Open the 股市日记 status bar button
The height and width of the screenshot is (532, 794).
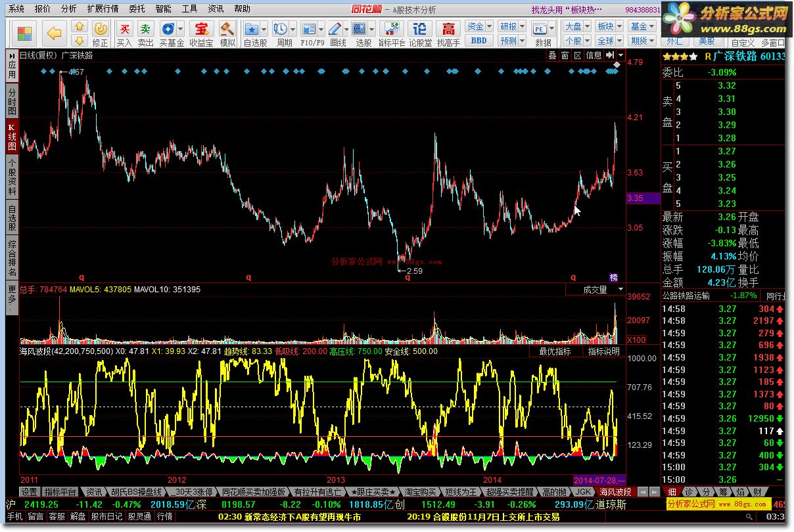pos(106,517)
